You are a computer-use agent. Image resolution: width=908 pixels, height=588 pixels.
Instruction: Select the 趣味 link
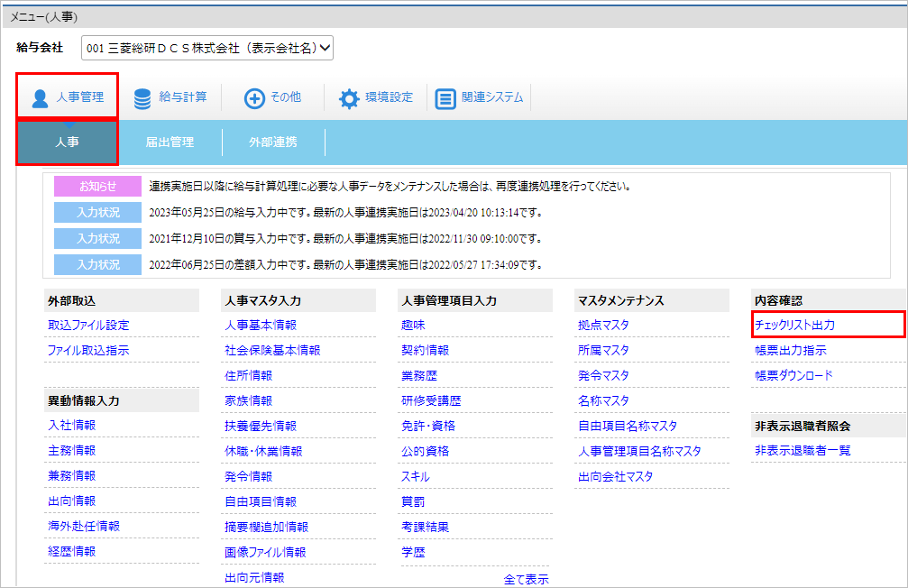tap(414, 325)
